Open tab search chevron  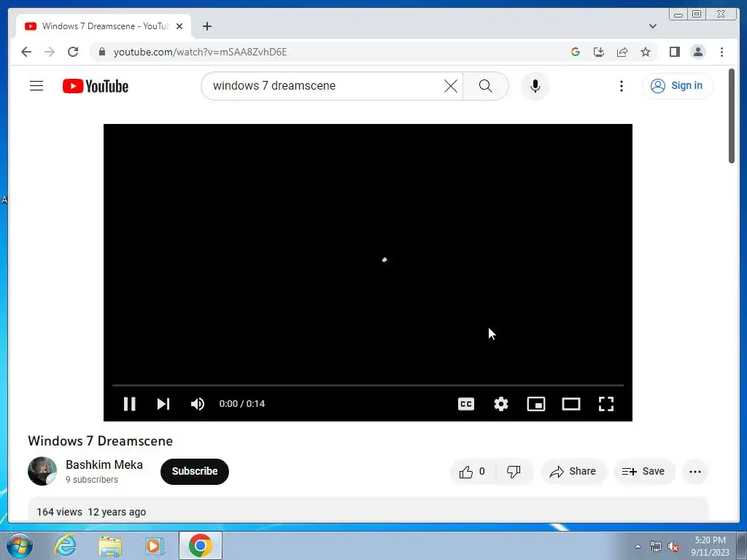(653, 26)
